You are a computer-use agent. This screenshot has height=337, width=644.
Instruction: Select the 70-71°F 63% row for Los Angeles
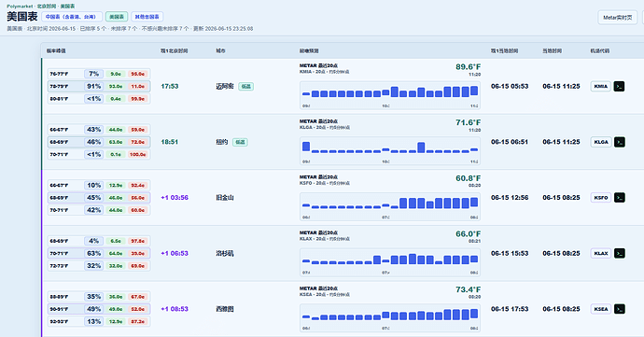coord(99,253)
